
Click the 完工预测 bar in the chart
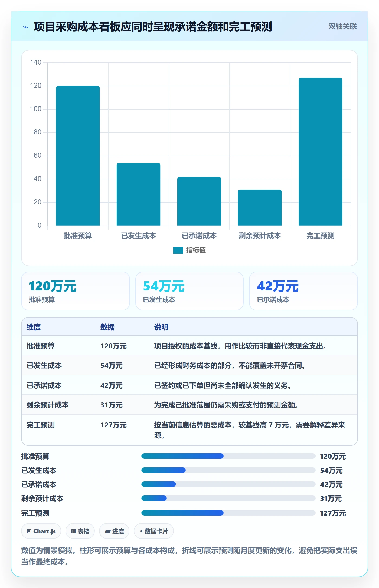pos(320,152)
